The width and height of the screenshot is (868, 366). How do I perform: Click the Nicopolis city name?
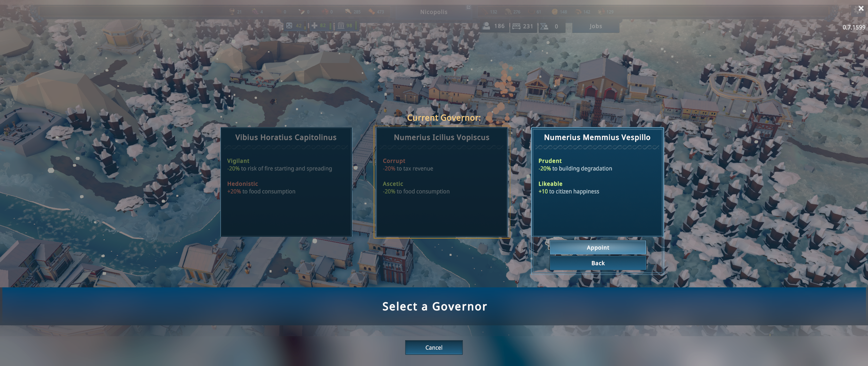tap(434, 12)
